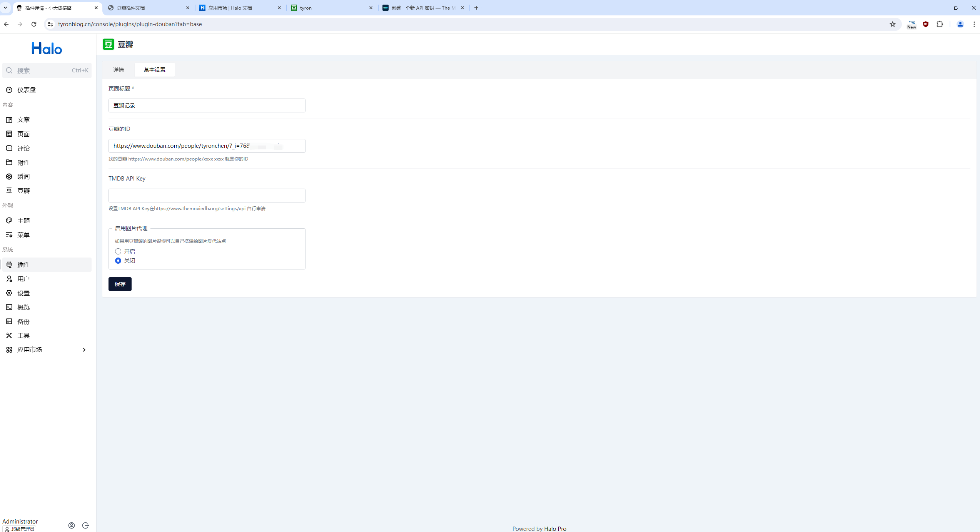Click the Halo logo
This screenshot has width=980, height=532.
(x=47, y=49)
